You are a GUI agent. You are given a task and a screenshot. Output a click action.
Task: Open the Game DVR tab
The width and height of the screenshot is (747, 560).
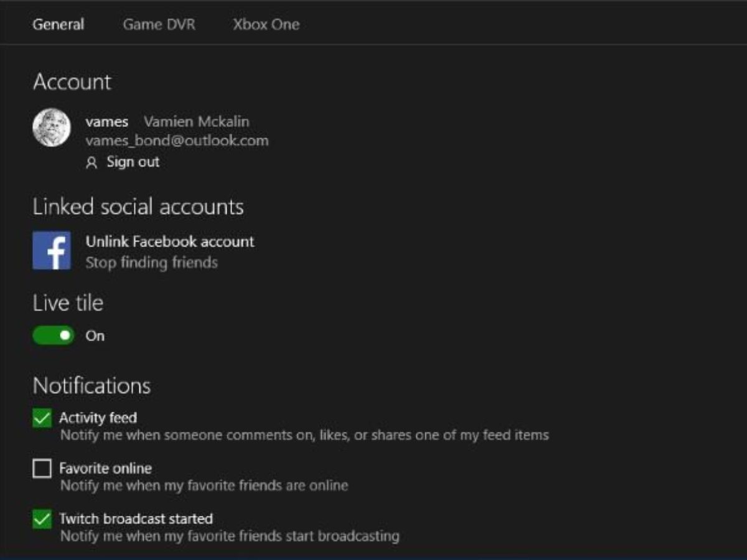[159, 25]
